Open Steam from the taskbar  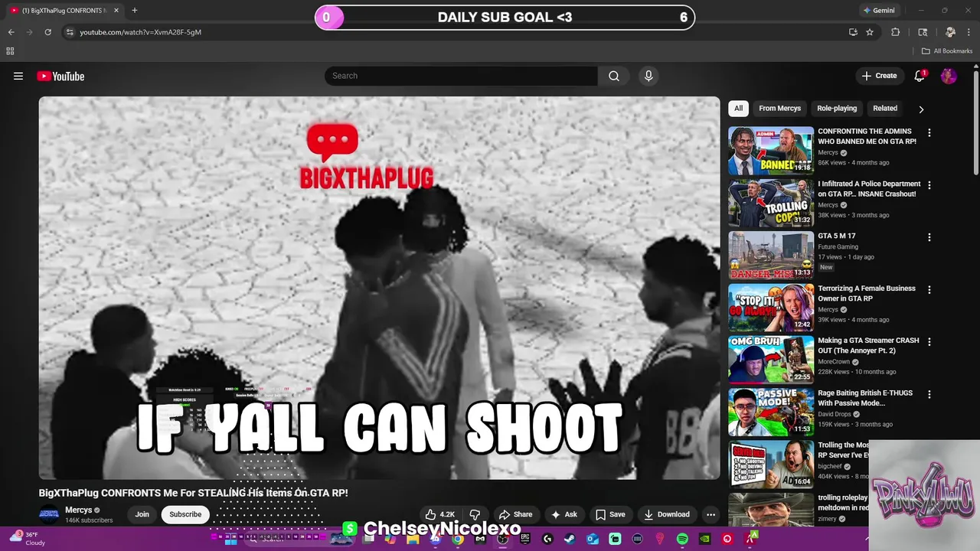pos(570,539)
